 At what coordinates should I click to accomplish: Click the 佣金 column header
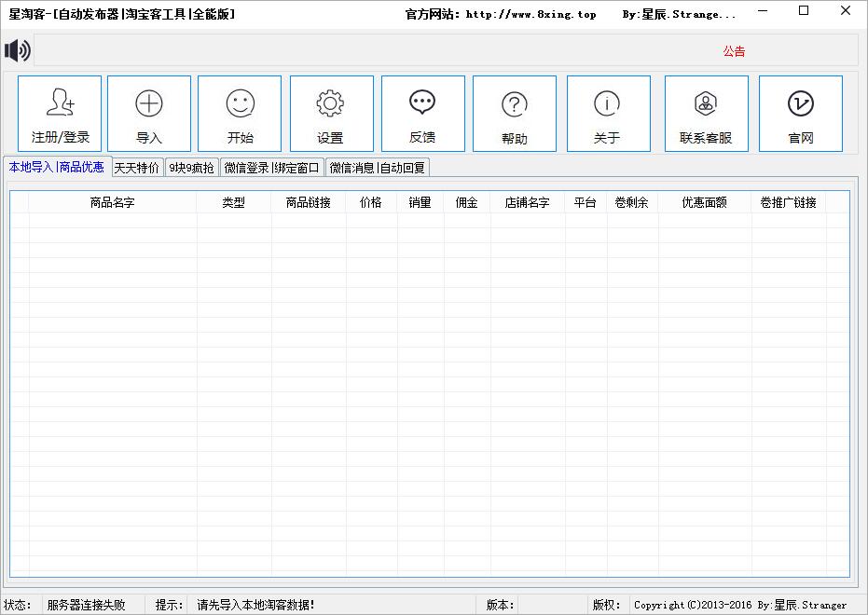click(466, 202)
